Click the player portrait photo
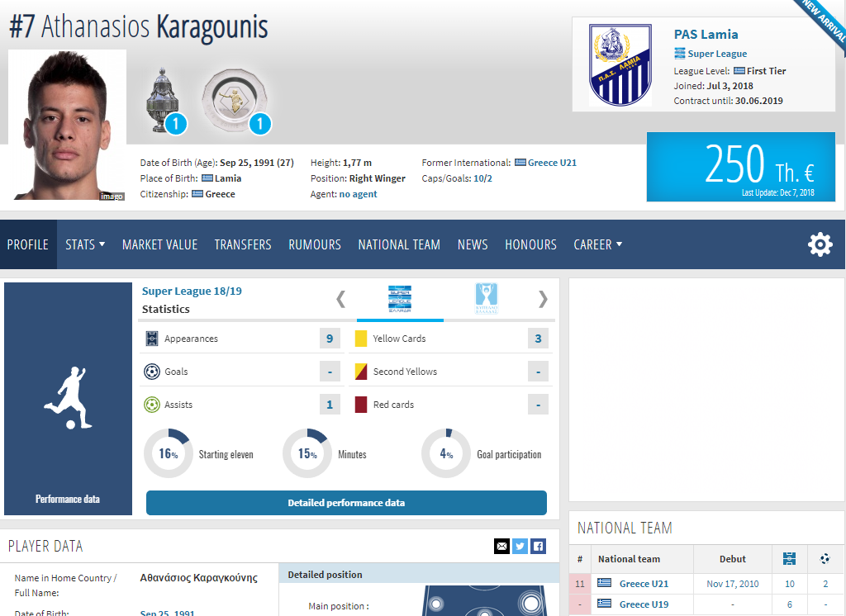The height and width of the screenshot is (616, 846). coord(68,125)
